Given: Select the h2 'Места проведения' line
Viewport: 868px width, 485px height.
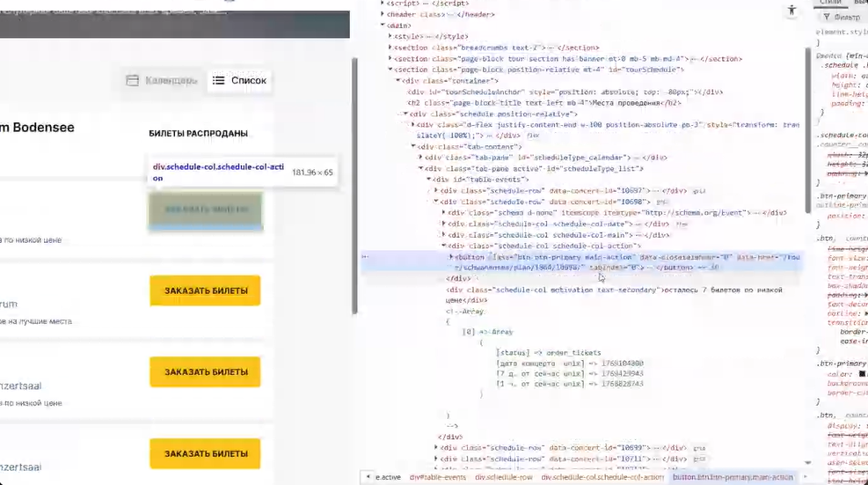Looking at the screenshot, I should click(x=544, y=103).
